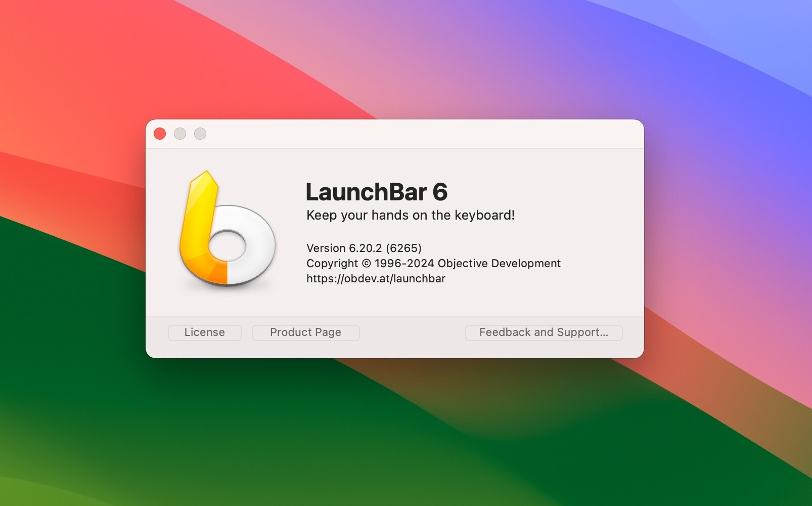Open Feedback and Support
Viewport: 812px width, 506px height.
pyautogui.click(x=544, y=332)
